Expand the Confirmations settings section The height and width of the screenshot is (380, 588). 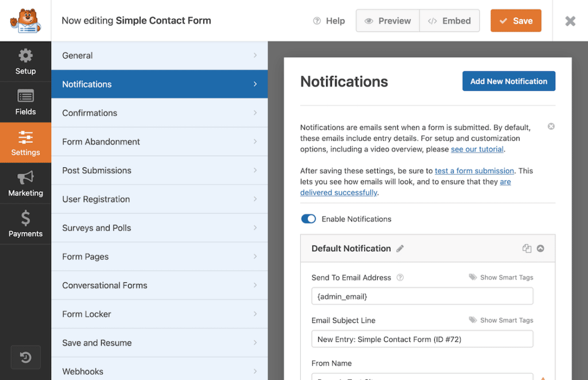[x=160, y=113]
